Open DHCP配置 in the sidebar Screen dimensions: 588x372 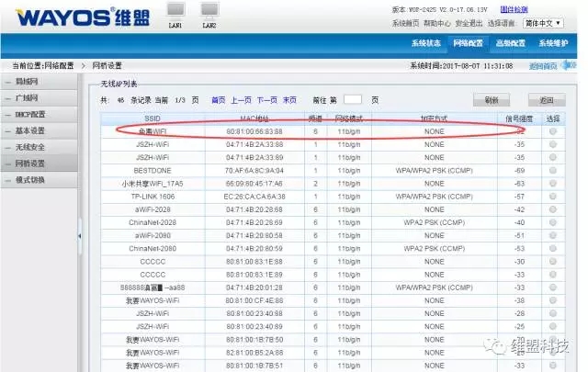point(39,115)
